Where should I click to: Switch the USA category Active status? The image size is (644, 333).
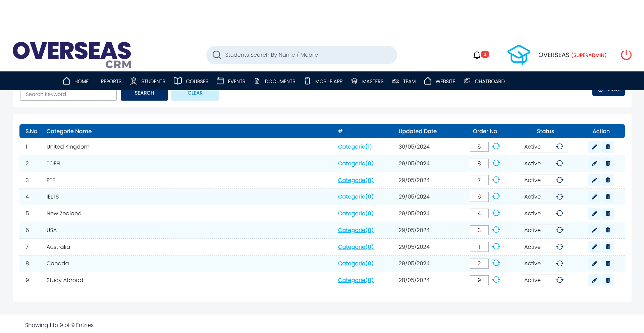tap(559, 230)
